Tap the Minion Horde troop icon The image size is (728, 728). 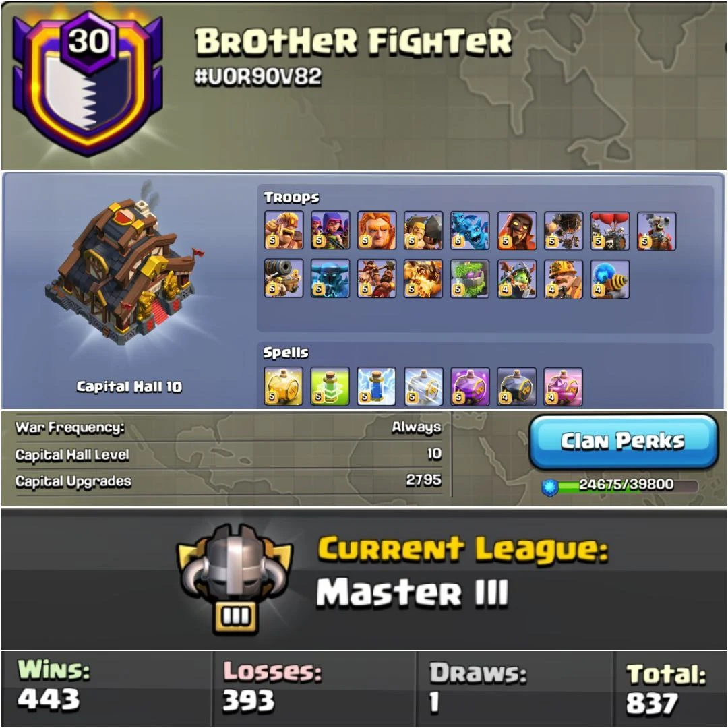pyautogui.click(x=470, y=231)
